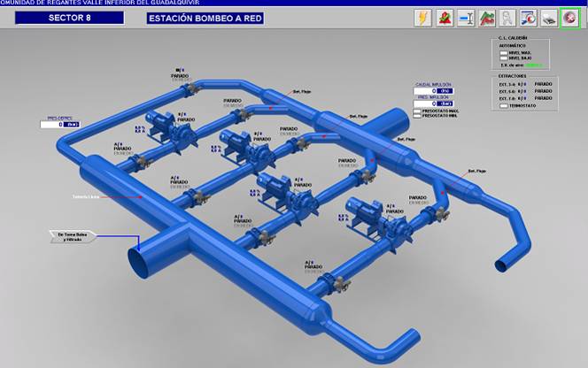Open the alarm bell with checkmark icon
Screen dimensions: 588x368
[x=445, y=18]
